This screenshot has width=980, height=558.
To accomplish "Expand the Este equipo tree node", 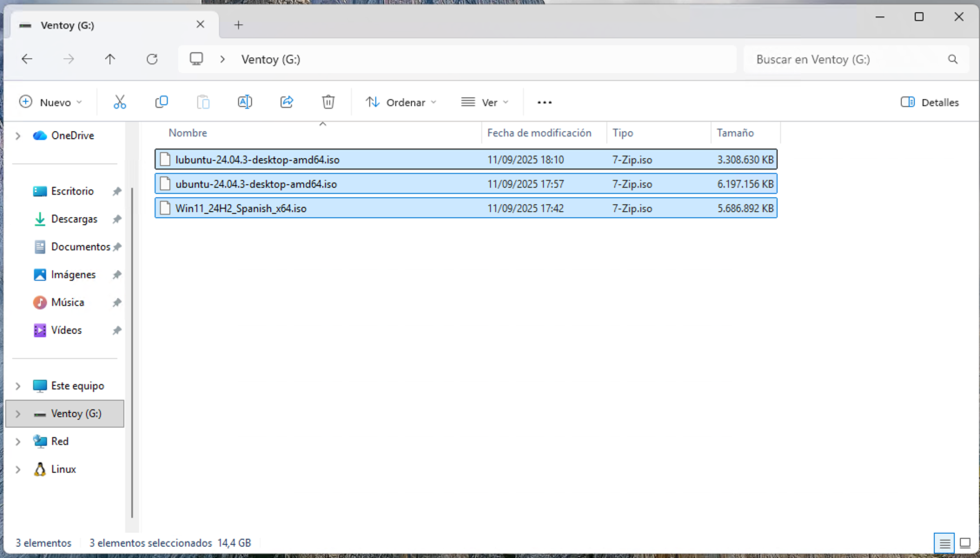I will (x=18, y=386).
